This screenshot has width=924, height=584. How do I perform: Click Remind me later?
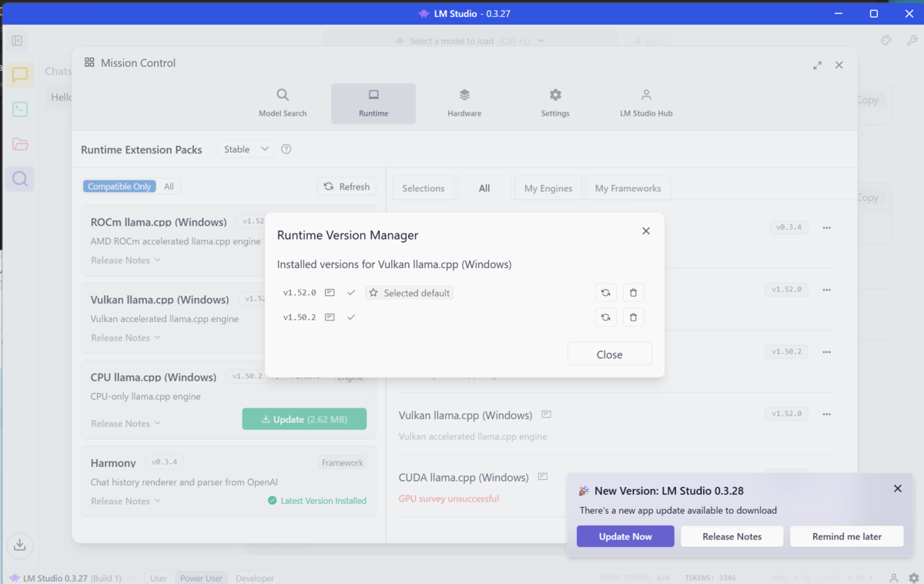[x=847, y=536]
